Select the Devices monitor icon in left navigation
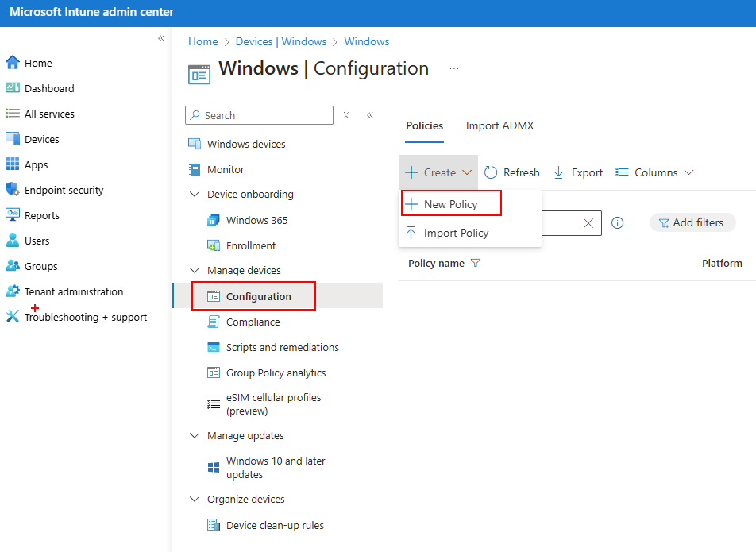The image size is (756, 552). pos(13,138)
